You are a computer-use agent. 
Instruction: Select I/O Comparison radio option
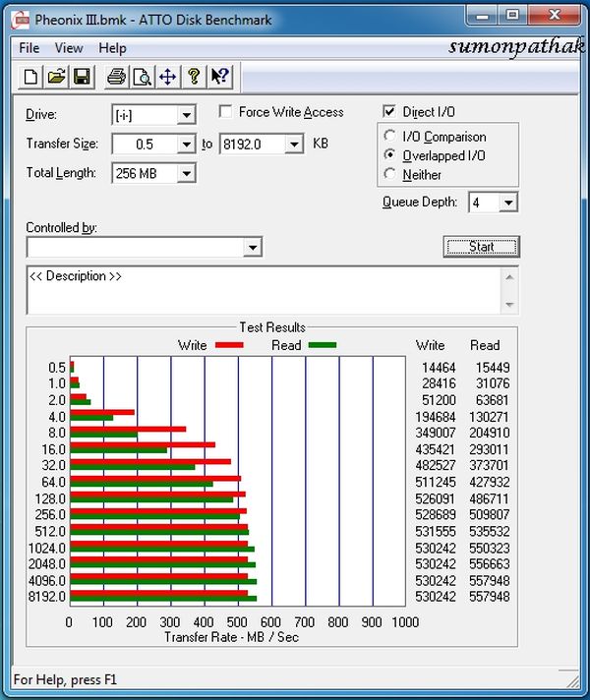click(389, 136)
